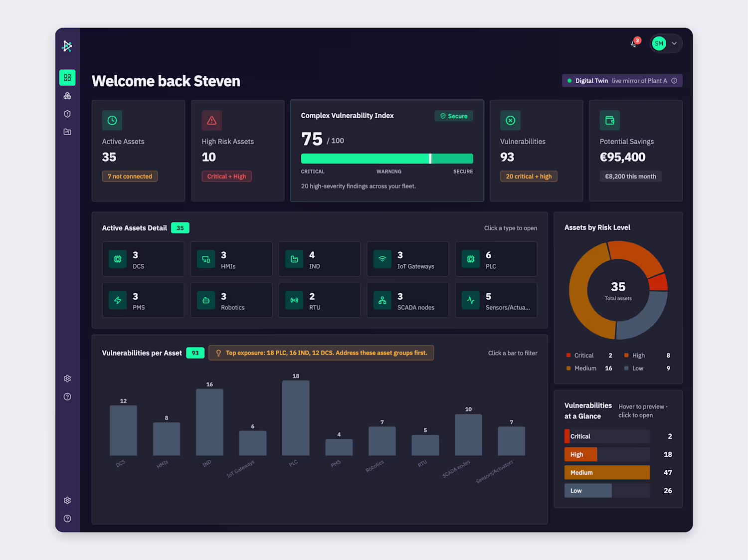
Task: Filter chart by the DCS bar
Action: (123, 430)
